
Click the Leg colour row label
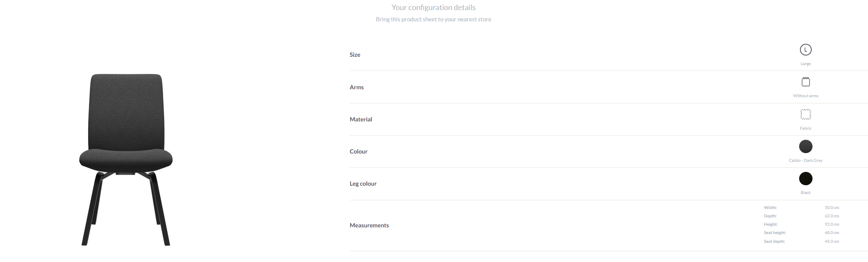363,184
